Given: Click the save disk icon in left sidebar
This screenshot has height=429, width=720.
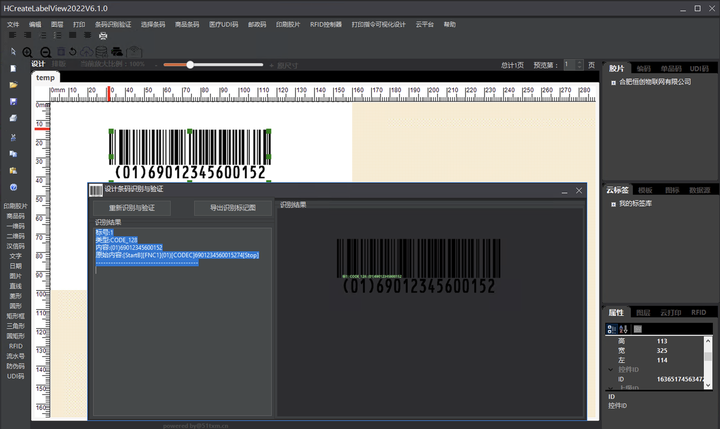Looking at the screenshot, I should (x=13, y=102).
